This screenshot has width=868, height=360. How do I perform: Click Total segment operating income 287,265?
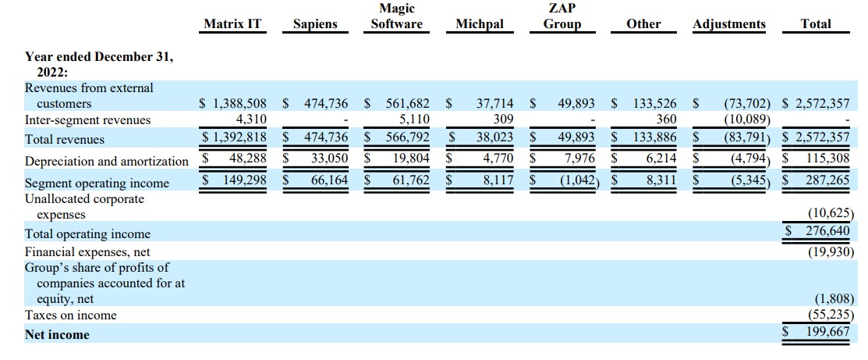point(827,180)
